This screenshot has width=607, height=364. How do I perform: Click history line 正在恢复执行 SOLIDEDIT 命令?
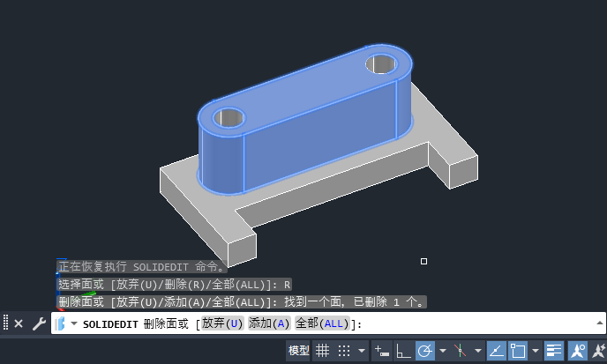pos(142,266)
